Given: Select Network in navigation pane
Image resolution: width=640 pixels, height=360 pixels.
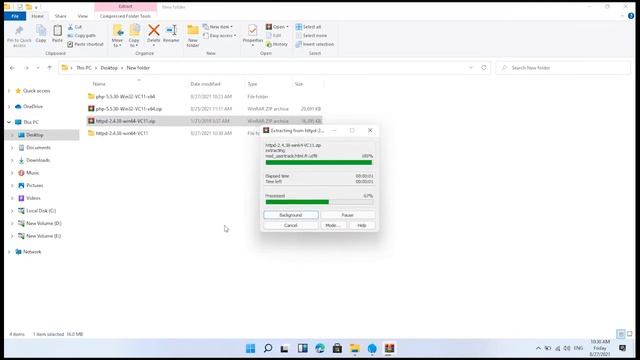Looking at the screenshot, I should pos(32,252).
